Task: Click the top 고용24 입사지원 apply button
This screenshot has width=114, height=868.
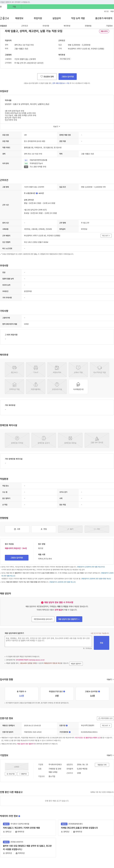Action: 67,76
